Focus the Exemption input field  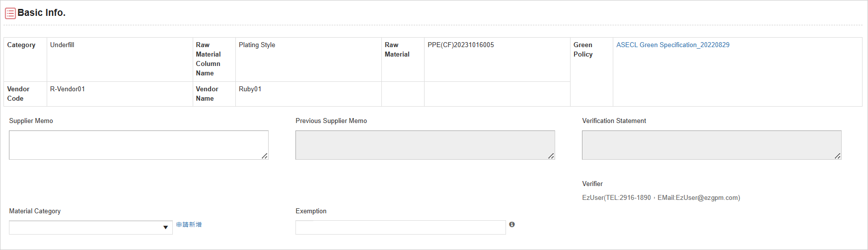(x=401, y=227)
